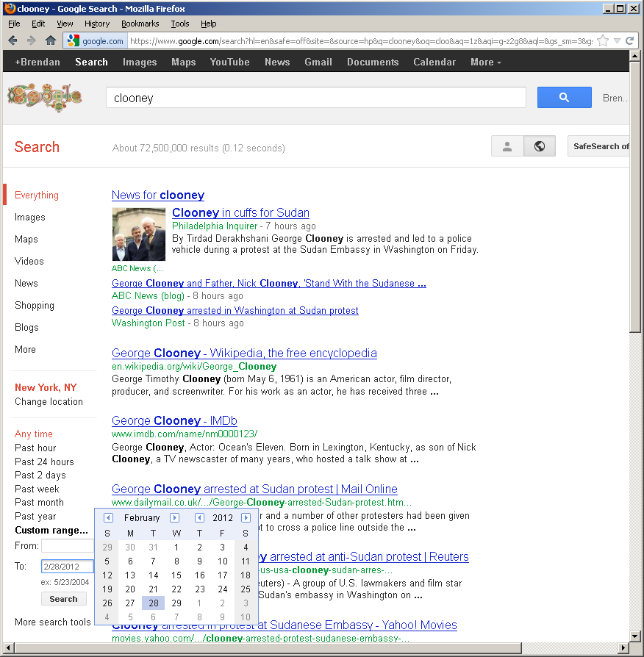This screenshot has height=657, width=644.
Task: Select Videos in the left sidebar
Action: point(29,261)
